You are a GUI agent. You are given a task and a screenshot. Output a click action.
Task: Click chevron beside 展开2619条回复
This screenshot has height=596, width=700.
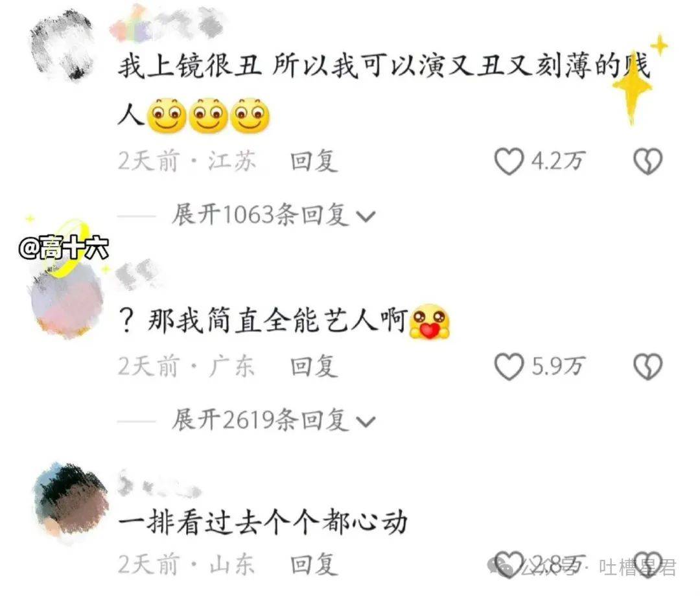pos(366,422)
